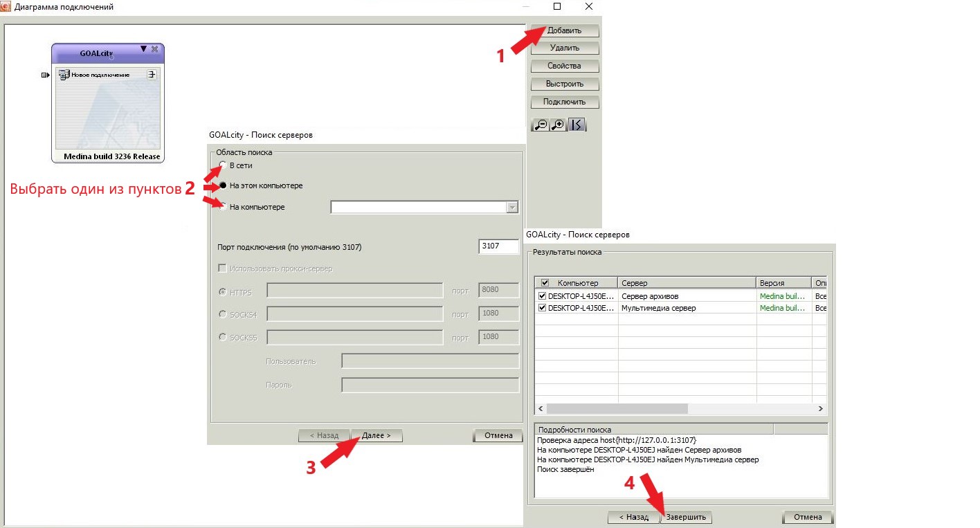This screenshot has height=528, width=980.
Task: Click Назад in the search scope dialog
Action: tap(324, 436)
